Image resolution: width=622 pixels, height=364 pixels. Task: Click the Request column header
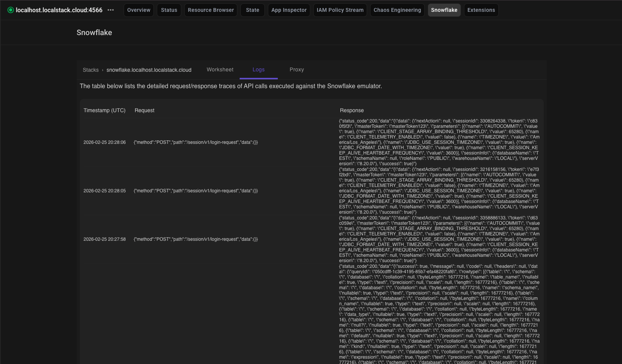point(144,110)
